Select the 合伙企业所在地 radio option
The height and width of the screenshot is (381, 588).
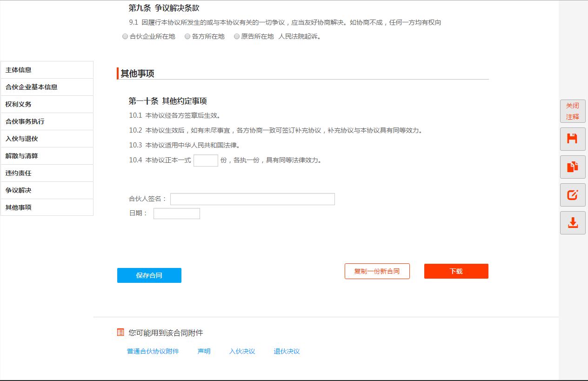click(x=125, y=36)
